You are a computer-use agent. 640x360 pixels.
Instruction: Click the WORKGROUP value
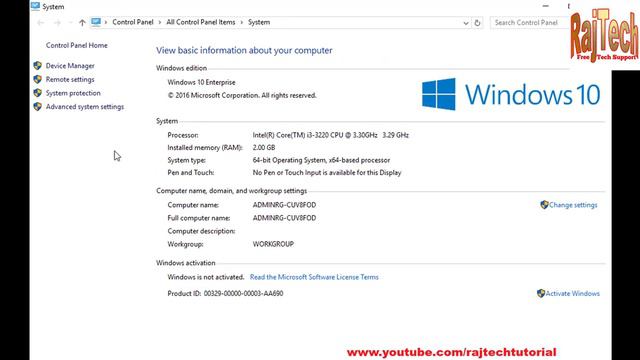(x=273, y=244)
